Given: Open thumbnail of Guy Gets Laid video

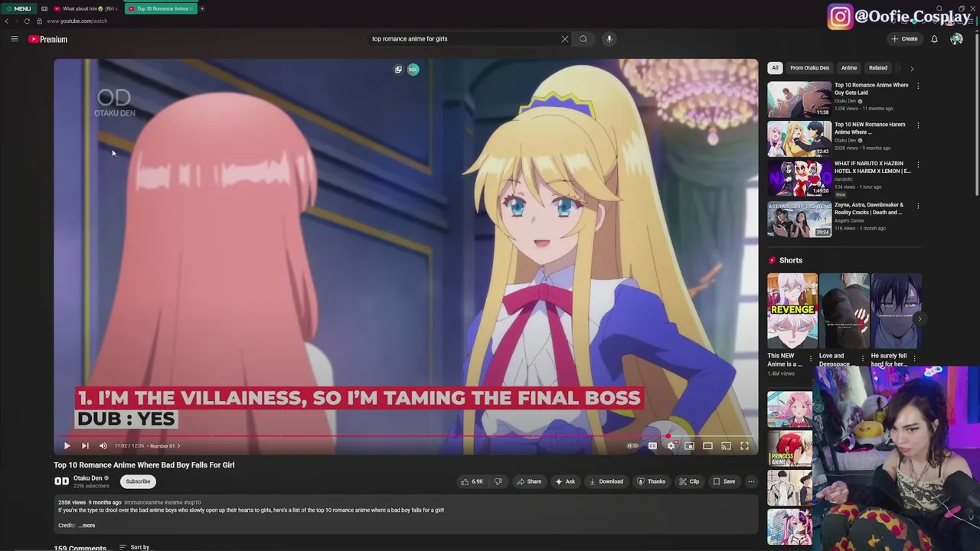Looking at the screenshot, I should 799,99.
